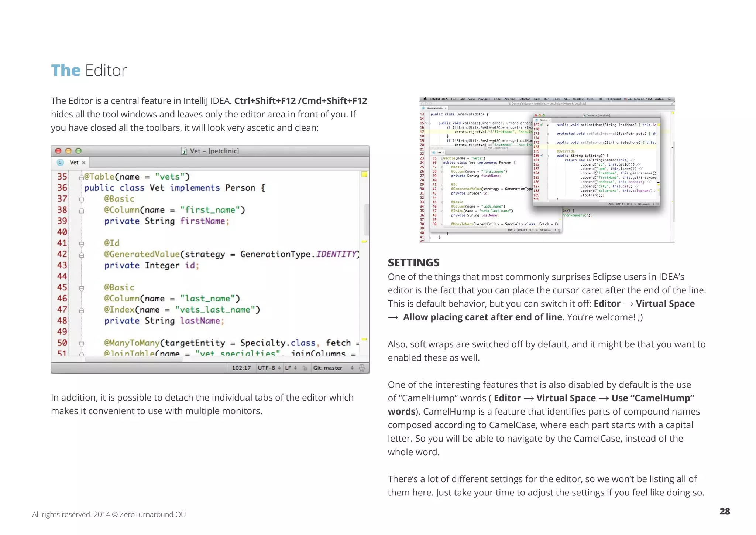This screenshot has width=756, height=535.
Task: Collapse the fold marker at line 35 in large editor
Action: coord(82,178)
